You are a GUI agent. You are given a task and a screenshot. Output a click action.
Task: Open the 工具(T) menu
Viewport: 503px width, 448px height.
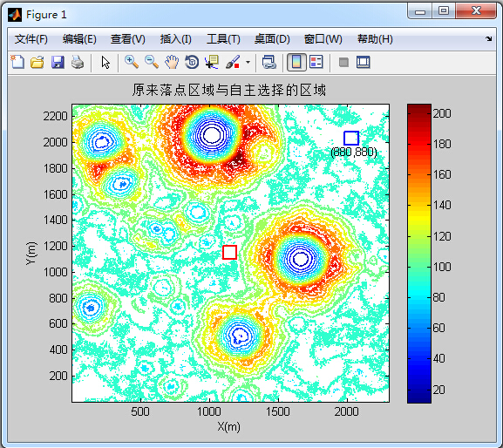pyautogui.click(x=223, y=39)
